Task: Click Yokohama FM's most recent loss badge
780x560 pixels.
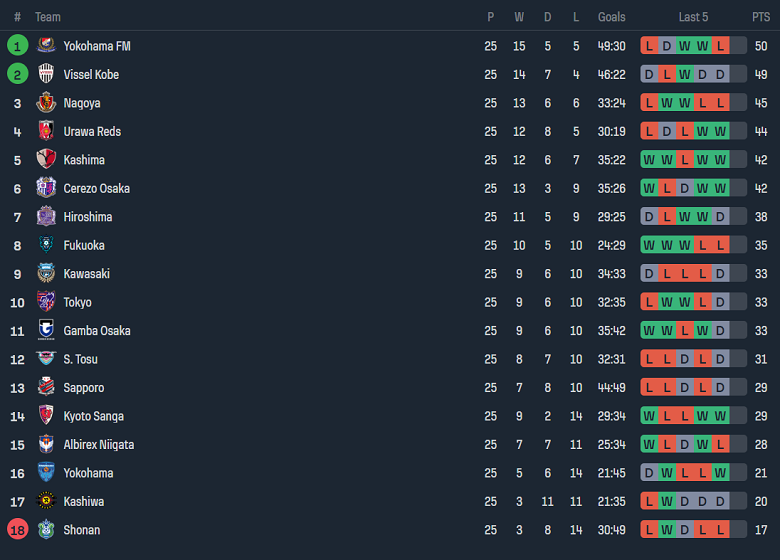Action: click(720, 46)
